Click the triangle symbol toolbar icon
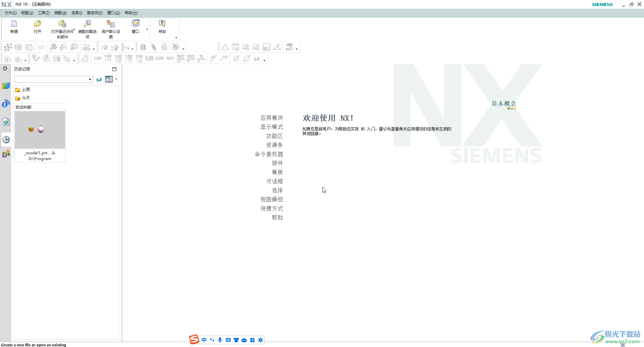The image size is (644, 347). click(x=225, y=47)
